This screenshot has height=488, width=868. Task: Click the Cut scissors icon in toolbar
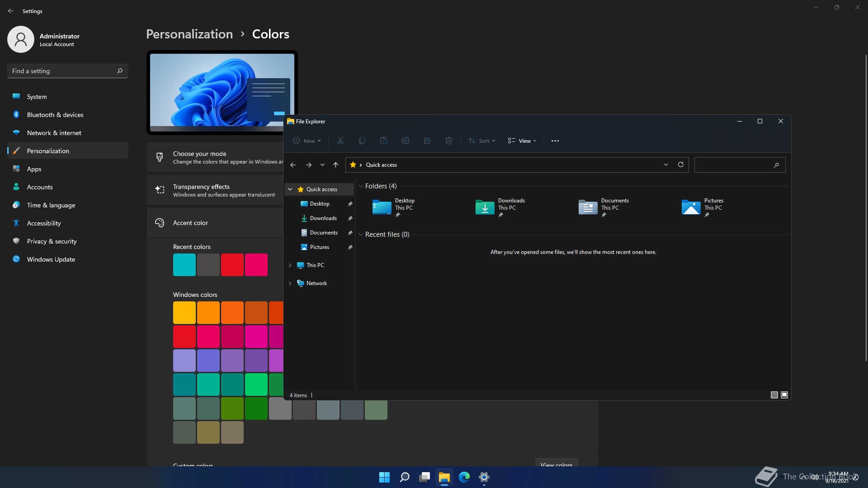click(340, 141)
